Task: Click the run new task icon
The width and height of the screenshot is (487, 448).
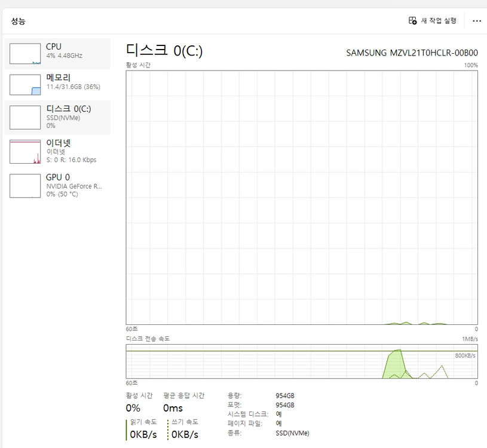Action: click(x=412, y=21)
